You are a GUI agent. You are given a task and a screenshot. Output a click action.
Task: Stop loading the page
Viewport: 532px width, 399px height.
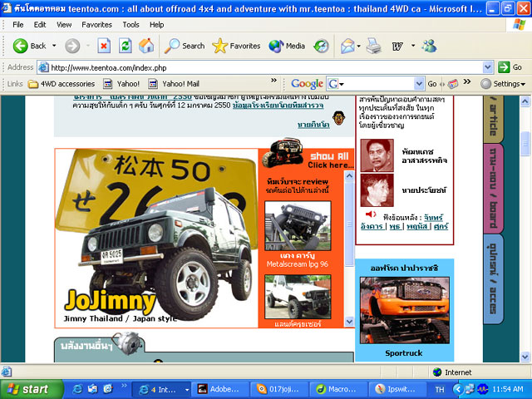click(x=104, y=46)
